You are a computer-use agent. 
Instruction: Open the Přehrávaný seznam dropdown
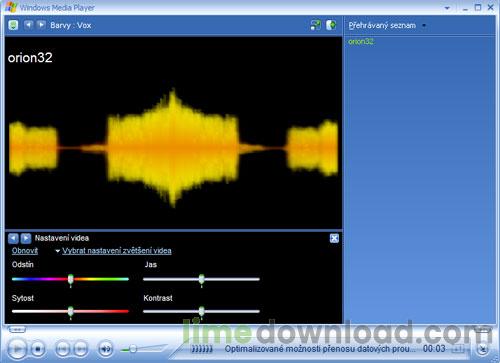387,25
